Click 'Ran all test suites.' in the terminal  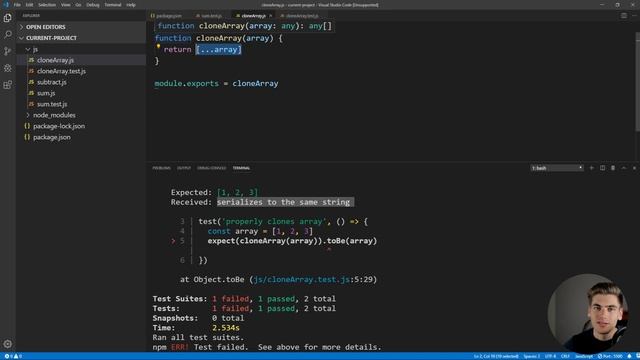(x=198, y=338)
